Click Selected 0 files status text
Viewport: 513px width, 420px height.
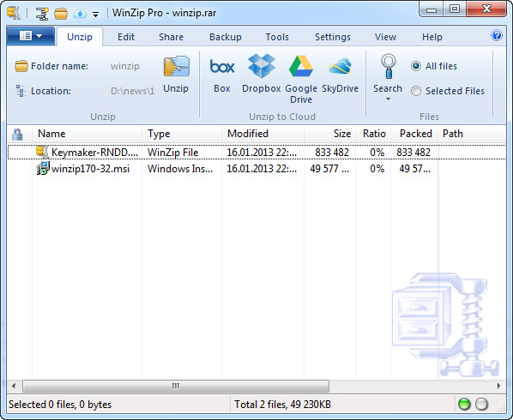[x=60, y=405]
